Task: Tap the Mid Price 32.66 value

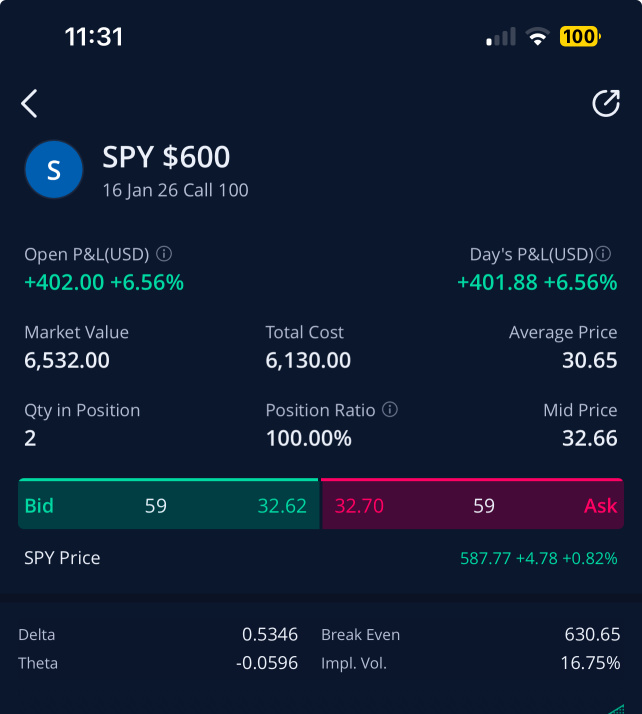Action: [590, 438]
